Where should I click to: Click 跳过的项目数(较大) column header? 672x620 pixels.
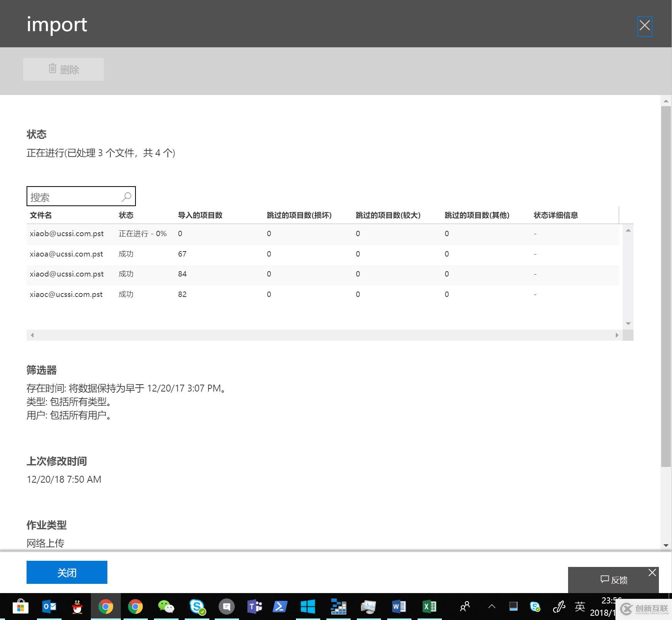point(388,215)
